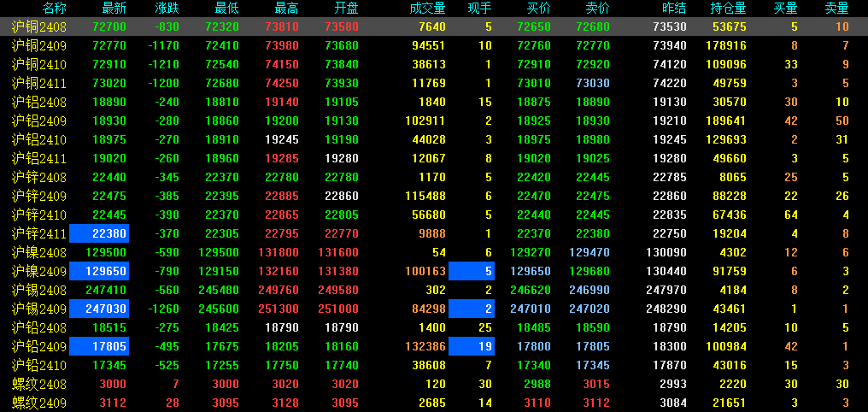Click 沪铝2409 open interest 189641

point(726,121)
